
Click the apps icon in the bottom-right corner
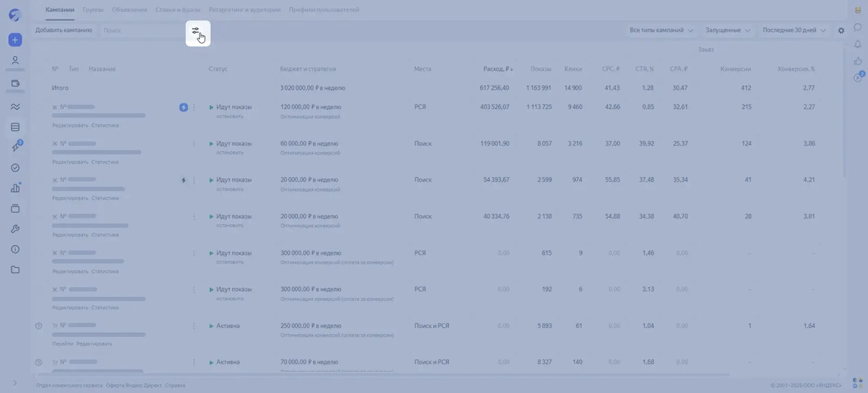(857, 383)
